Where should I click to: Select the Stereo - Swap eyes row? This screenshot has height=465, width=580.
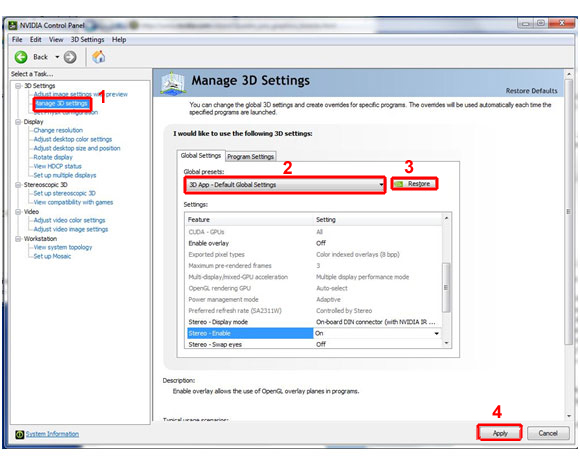[x=314, y=344]
